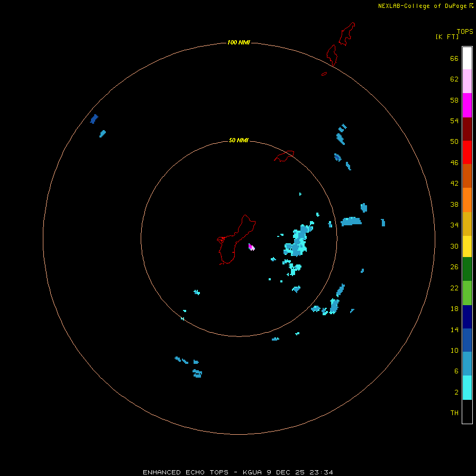Click legend value 26
The height and width of the screenshot is (476, 476).
tap(454, 267)
